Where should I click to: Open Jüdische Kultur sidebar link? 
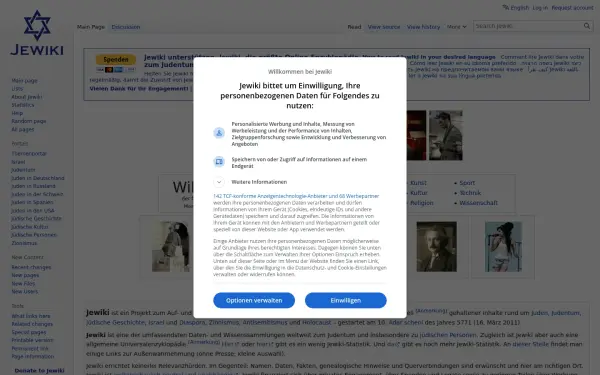tap(30, 227)
